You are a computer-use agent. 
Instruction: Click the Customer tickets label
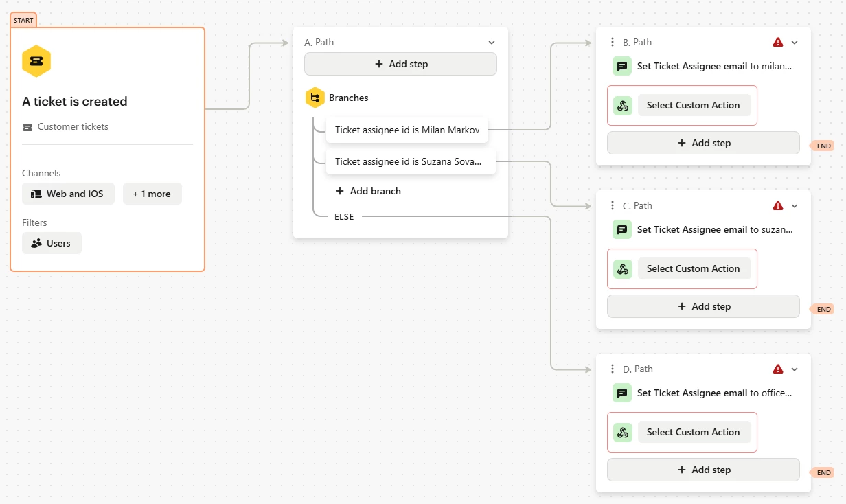(73, 127)
